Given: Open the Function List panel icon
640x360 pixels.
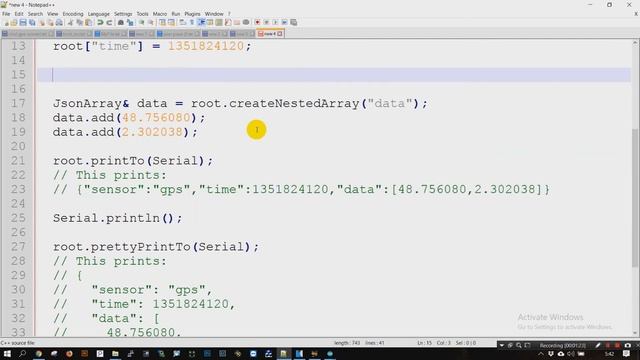Looking at the screenshot, I should point(228,22).
